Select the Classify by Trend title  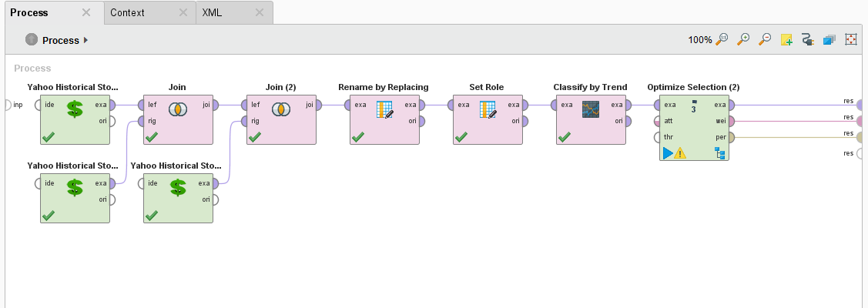point(590,87)
